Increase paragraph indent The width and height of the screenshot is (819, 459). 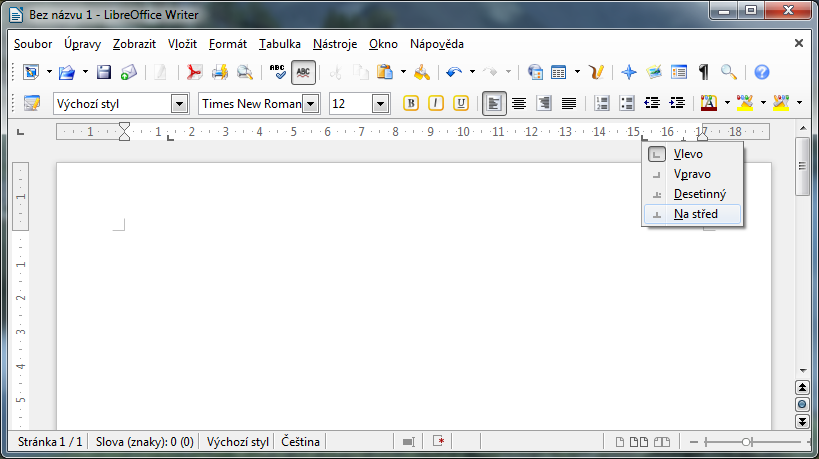677,103
